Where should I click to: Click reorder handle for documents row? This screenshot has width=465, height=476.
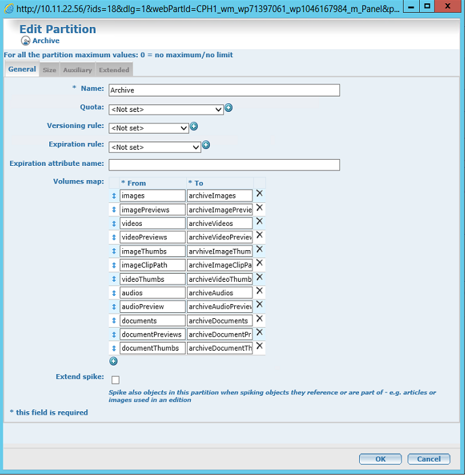coord(114,321)
